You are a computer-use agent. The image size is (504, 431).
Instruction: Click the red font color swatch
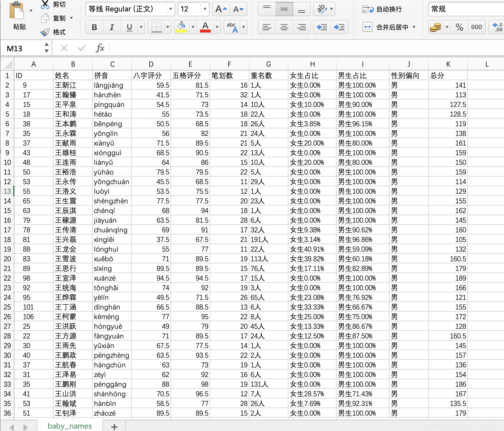pos(205,27)
